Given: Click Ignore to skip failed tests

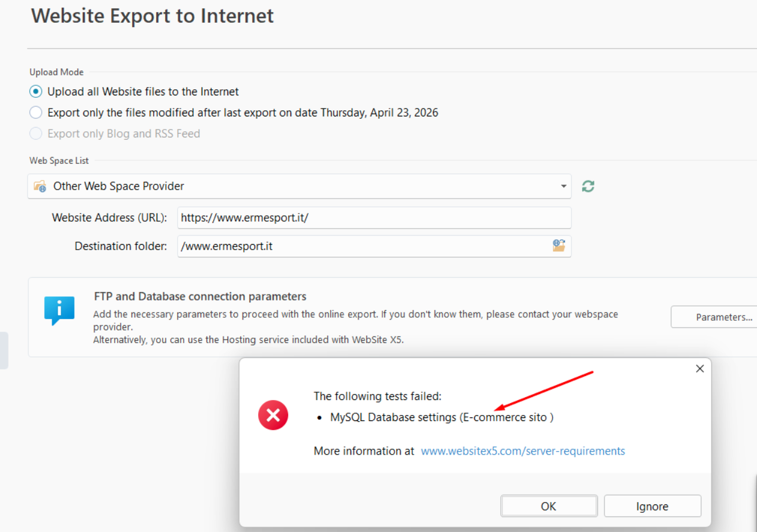Looking at the screenshot, I should [652, 506].
